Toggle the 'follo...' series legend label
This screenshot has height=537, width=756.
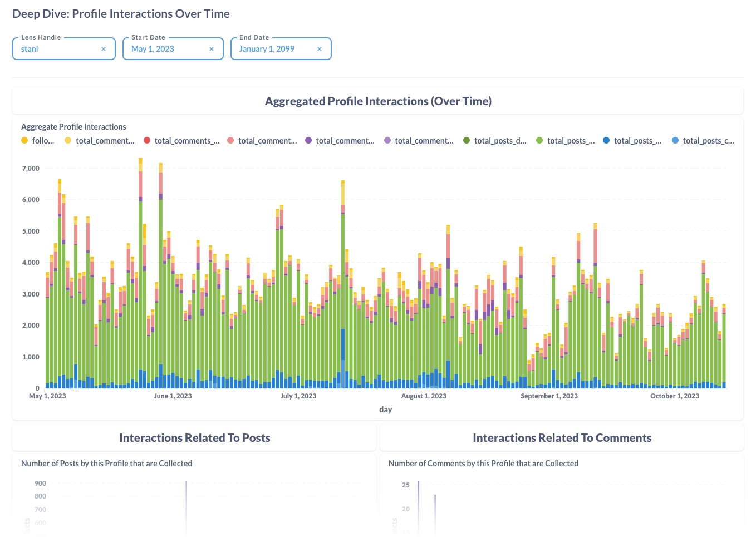click(43, 141)
